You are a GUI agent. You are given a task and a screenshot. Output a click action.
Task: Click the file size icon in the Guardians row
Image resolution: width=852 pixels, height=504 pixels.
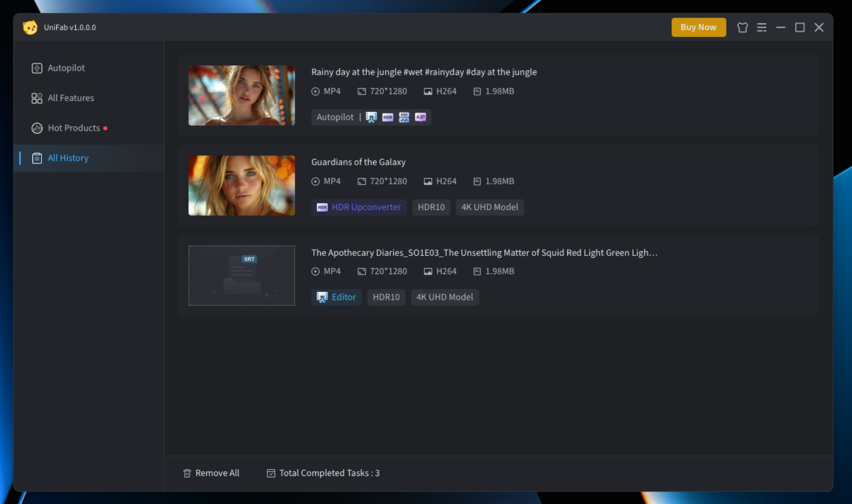pos(477,181)
